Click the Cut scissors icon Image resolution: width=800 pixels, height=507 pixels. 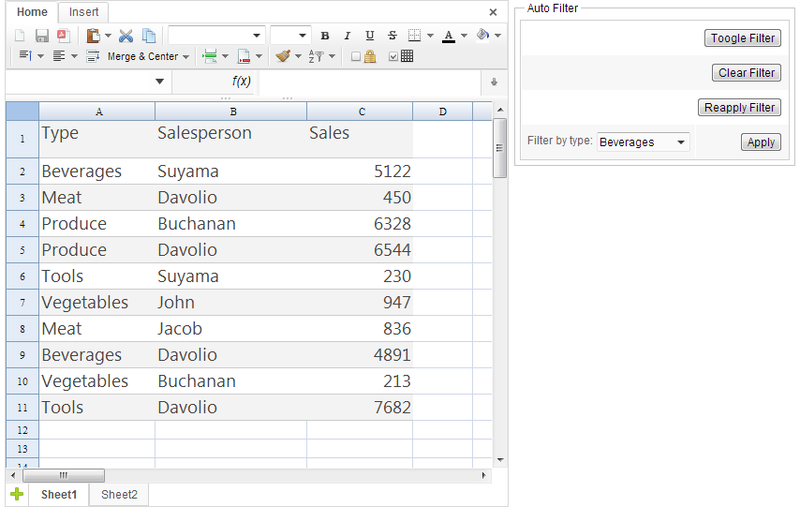click(x=126, y=35)
